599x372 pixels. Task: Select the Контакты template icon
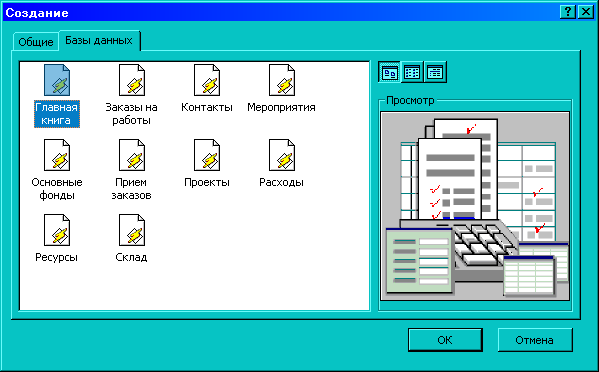click(x=207, y=80)
